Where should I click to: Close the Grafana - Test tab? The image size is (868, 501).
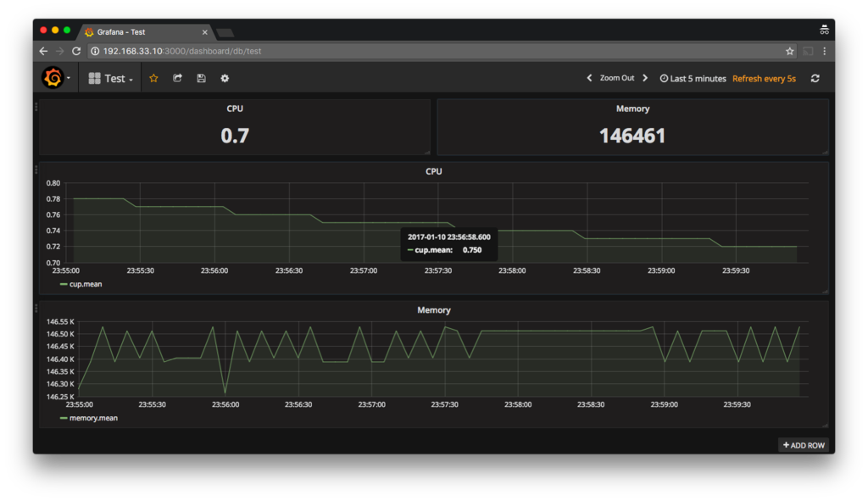[x=205, y=32]
